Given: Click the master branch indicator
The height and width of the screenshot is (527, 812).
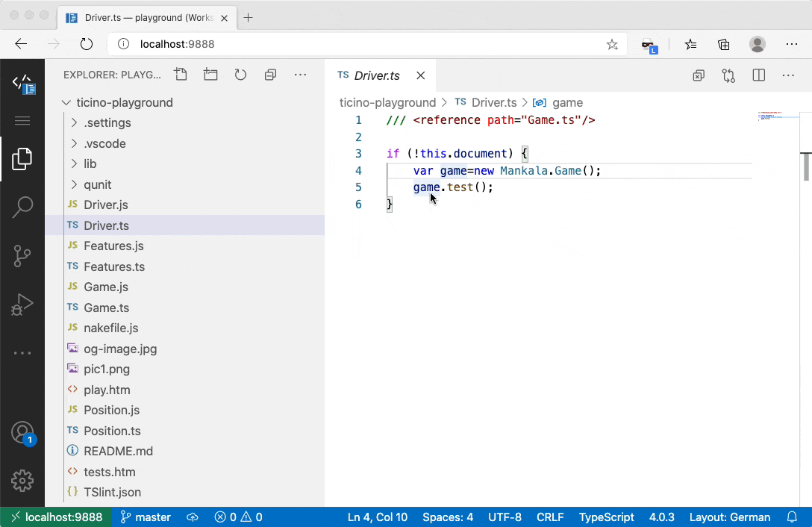Looking at the screenshot, I should click(146, 517).
